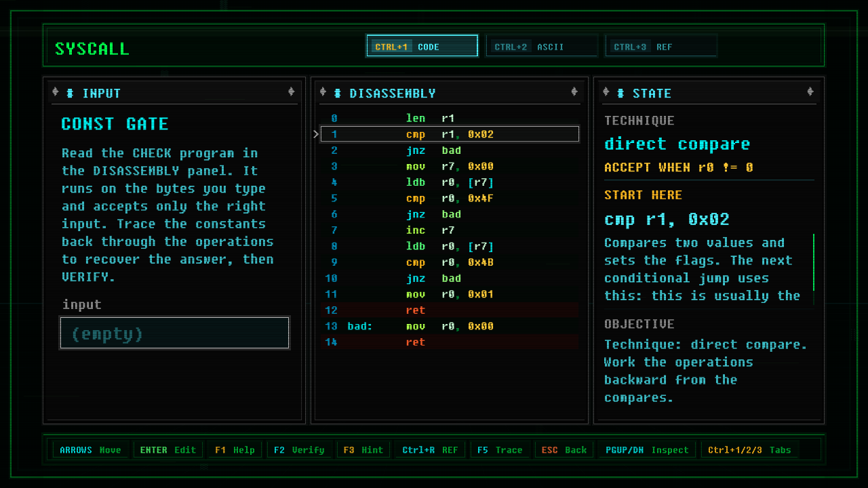Click diamond icon at right of INPUT panel

coord(291,92)
